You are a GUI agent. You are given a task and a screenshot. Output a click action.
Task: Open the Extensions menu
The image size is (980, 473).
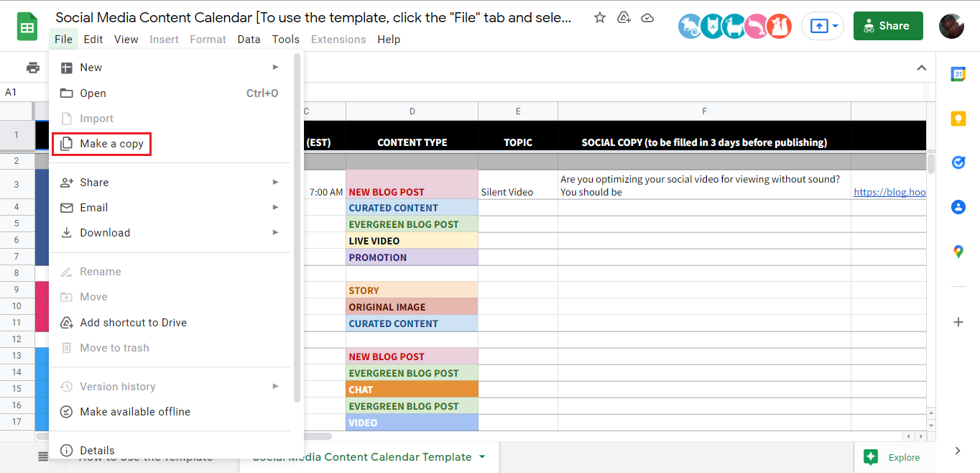pos(338,40)
